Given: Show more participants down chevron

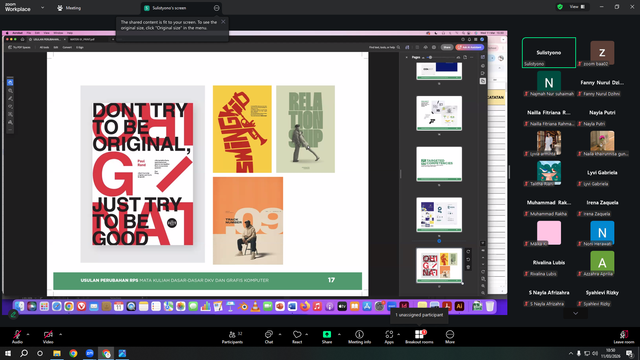Looking at the screenshot, I should tap(576, 313).
